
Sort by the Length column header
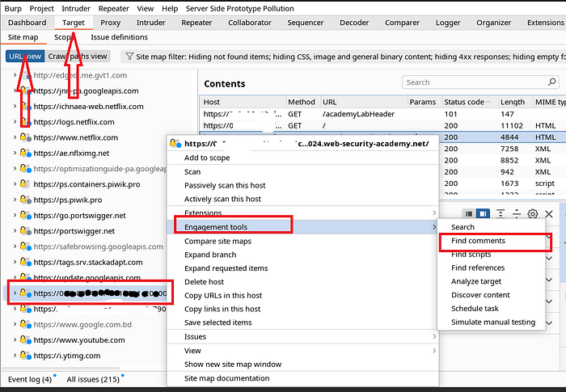pos(516,102)
